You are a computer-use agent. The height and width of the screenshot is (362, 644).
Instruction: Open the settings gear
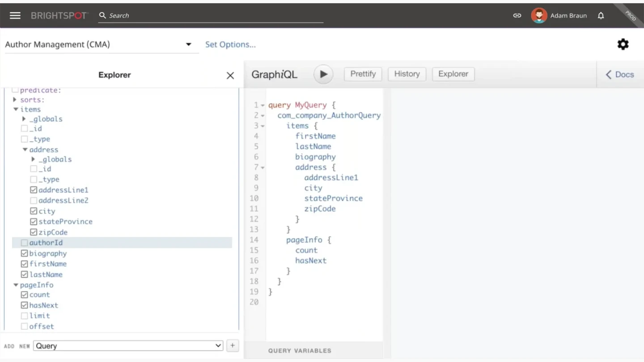tap(623, 44)
